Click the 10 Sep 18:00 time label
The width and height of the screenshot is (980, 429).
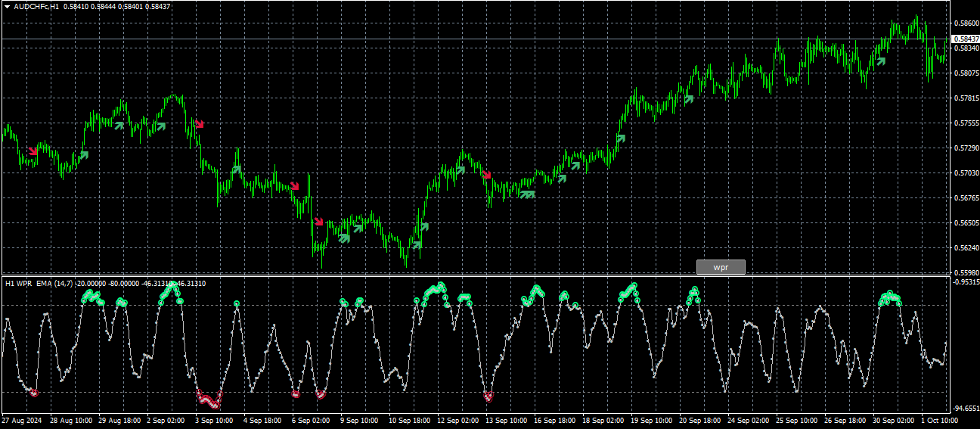(409, 420)
